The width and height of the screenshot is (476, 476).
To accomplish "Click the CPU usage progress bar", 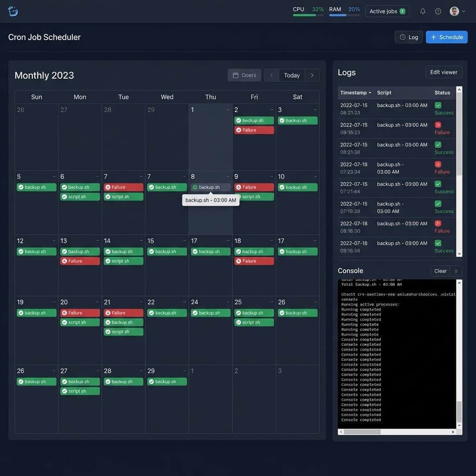I will coord(308,15).
